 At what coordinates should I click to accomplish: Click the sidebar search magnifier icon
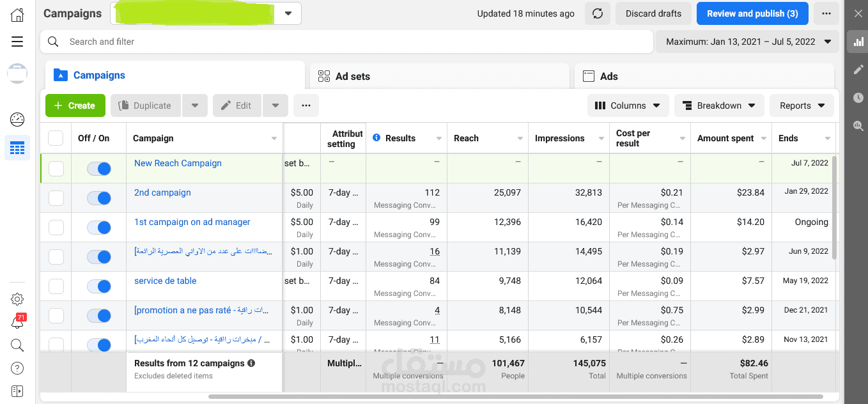pyautogui.click(x=17, y=345)
